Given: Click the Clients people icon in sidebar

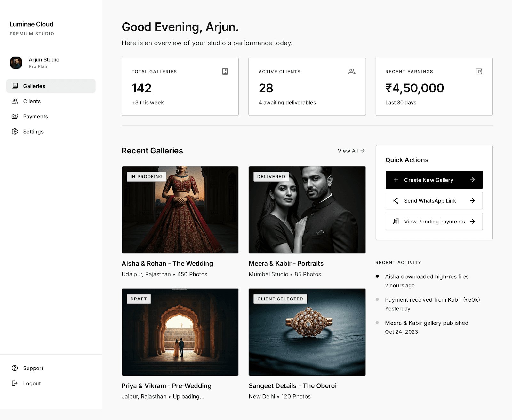Looking at the screenshot, I should click(15, 101).
